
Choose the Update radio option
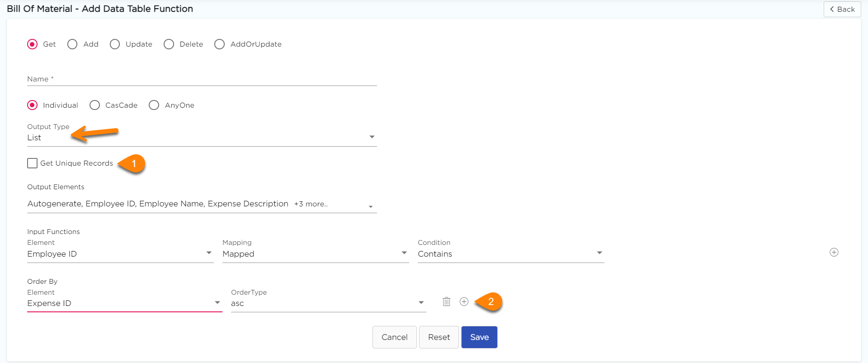pos(115,44)
